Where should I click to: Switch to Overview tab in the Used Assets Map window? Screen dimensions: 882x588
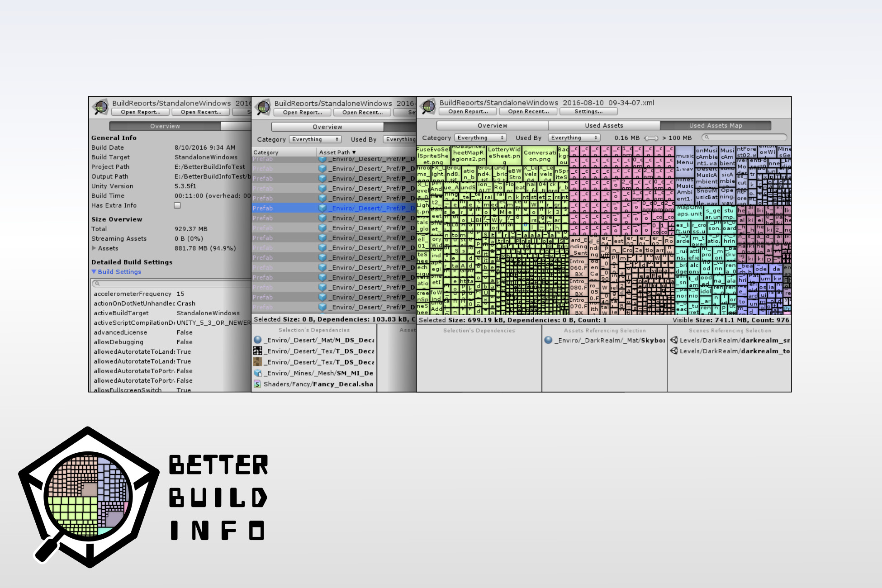(x=493, y=126)
